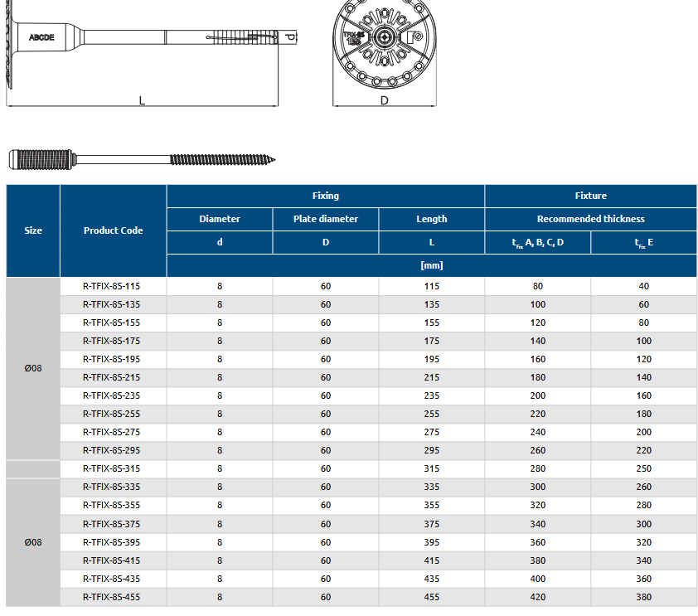Select product code R-TFIX-8S-455
Viewport: 698px width, 616px height.
pyautogui.click(x=111, y=597)
